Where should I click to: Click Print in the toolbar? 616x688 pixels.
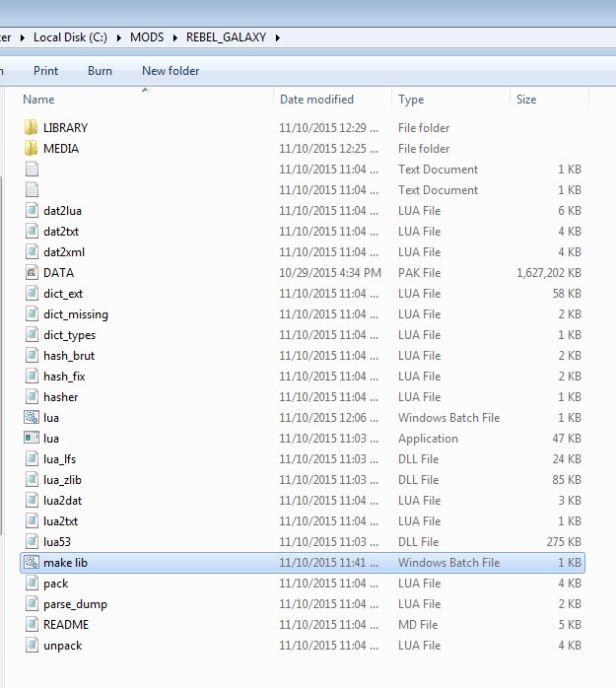45,71
